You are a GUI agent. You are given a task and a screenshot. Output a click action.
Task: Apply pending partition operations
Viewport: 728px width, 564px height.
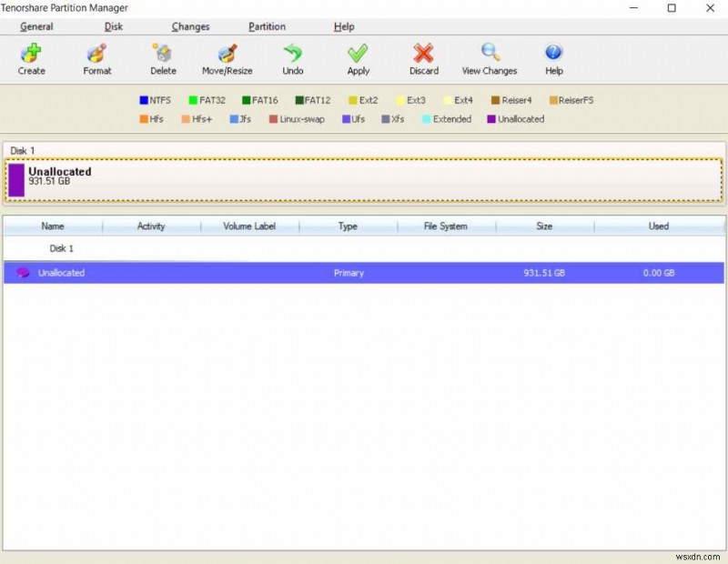(x=357, y=56)
